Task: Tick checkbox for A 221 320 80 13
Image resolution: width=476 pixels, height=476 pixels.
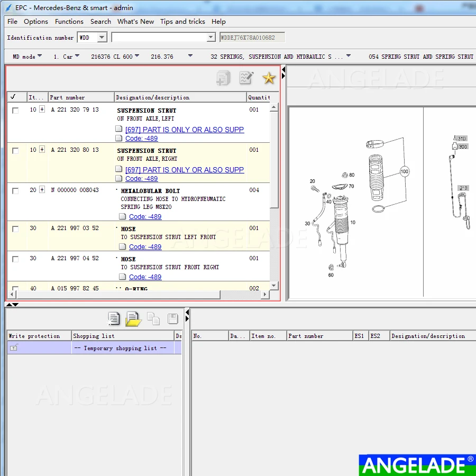Action: 15,151
